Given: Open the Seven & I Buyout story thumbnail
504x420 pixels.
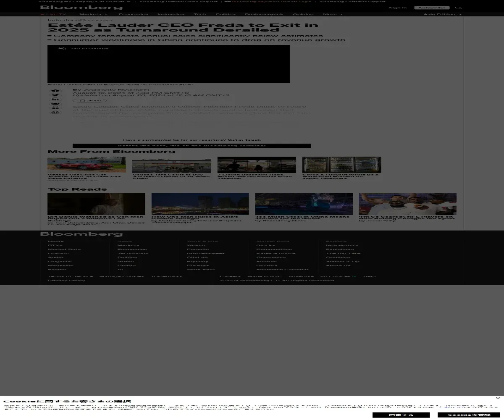Looking at the screenshot, I should coord(341,165).
